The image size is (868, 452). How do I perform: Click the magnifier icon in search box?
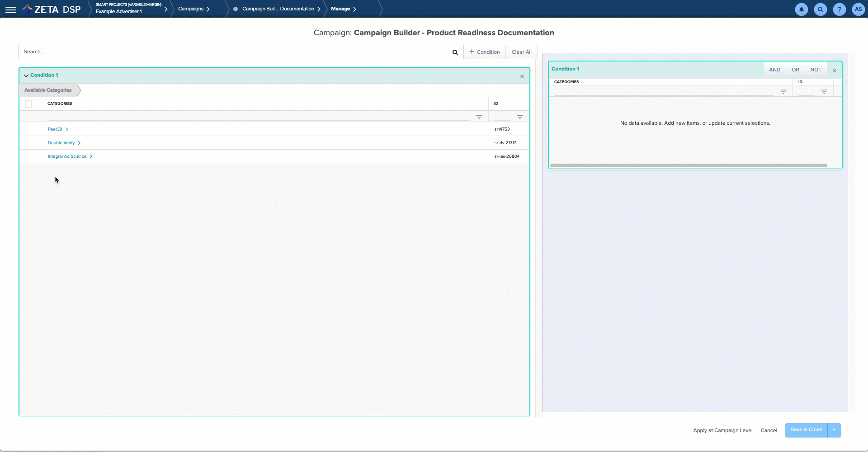pos(455,52)
